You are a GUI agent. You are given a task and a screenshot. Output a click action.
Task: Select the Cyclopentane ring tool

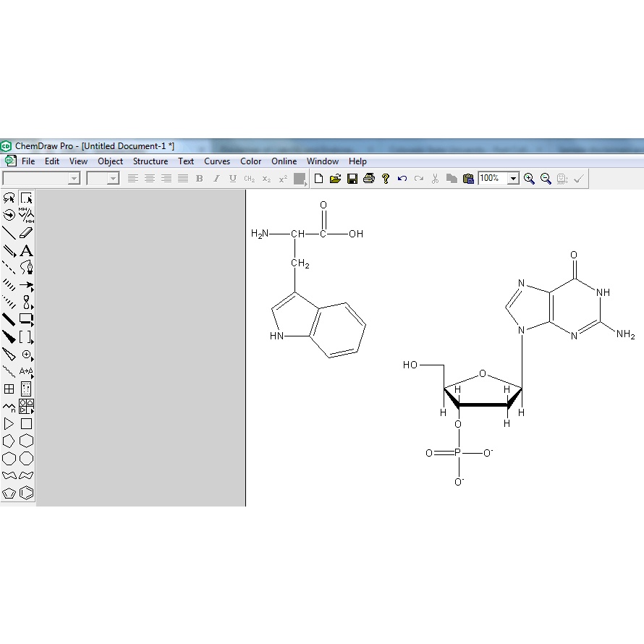[x=9, y=441]
